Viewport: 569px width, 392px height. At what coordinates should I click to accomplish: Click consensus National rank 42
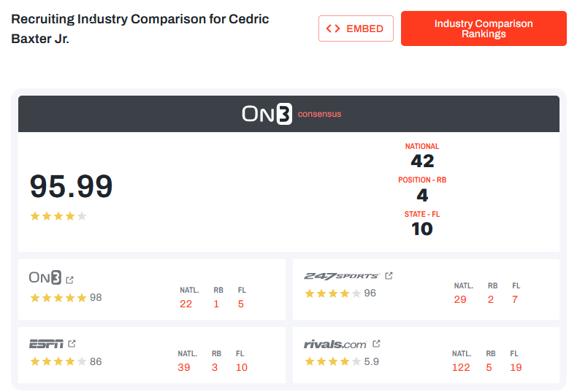pos(422,161)
